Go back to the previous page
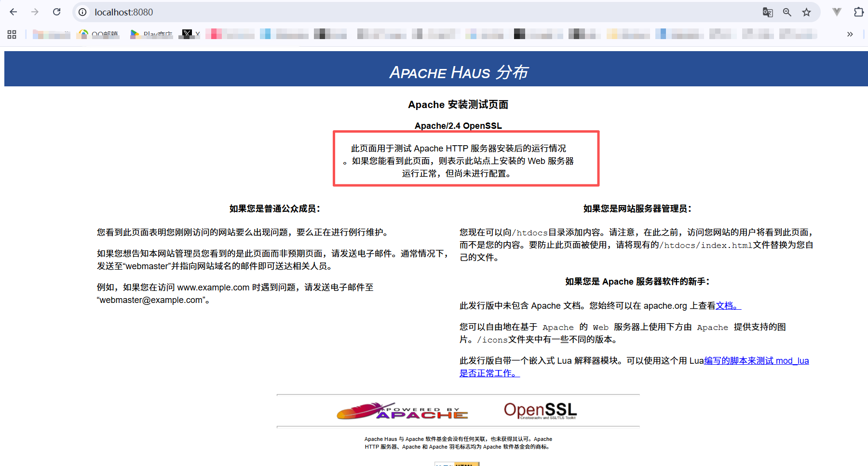The image size is (868, 466). click(x=13, y=12)
